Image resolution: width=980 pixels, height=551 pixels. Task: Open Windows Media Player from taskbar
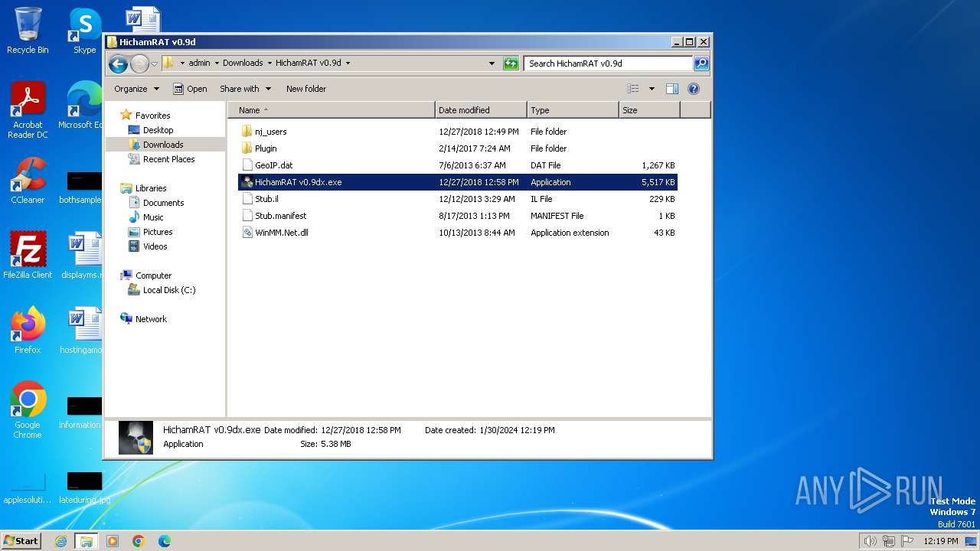(x=113, y=541)
